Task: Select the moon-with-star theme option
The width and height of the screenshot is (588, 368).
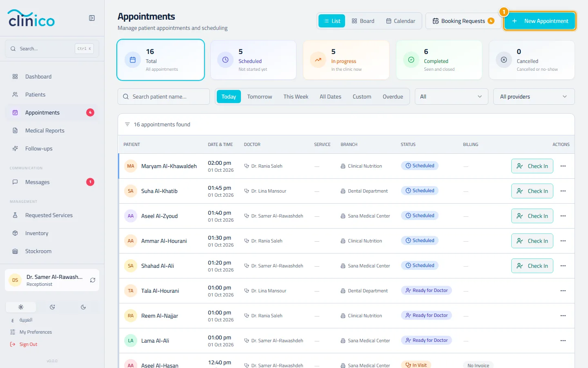Action: coord(52,307)
